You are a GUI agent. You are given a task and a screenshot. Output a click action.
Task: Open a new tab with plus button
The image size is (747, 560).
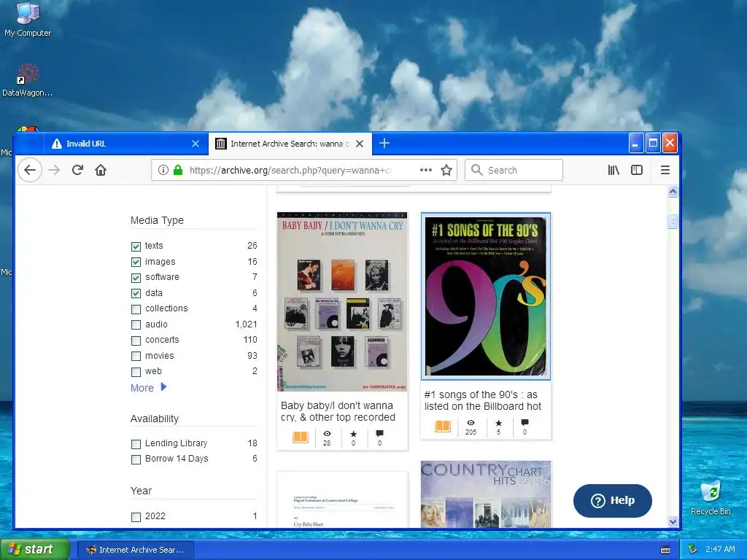tap(384, 143)
